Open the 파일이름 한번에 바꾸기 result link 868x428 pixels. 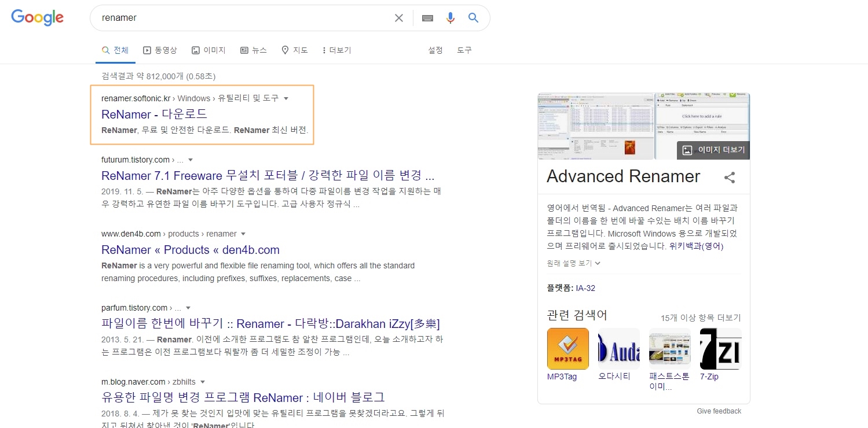point(270,323)
